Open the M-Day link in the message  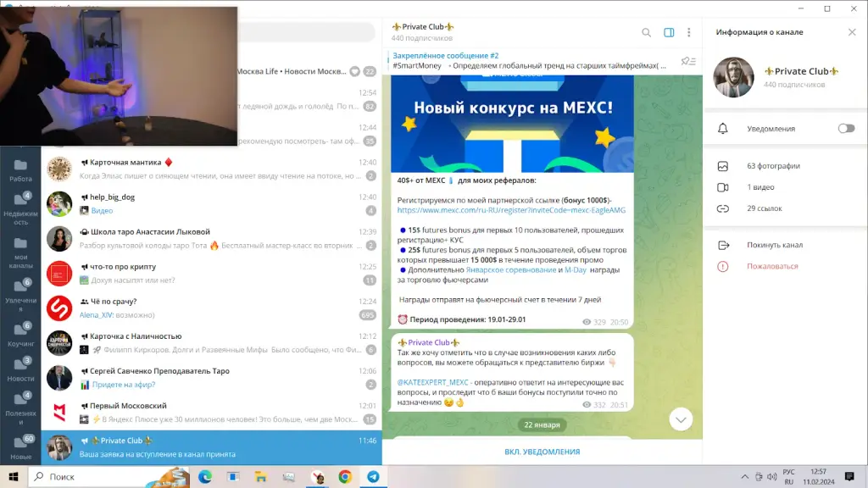576,270
